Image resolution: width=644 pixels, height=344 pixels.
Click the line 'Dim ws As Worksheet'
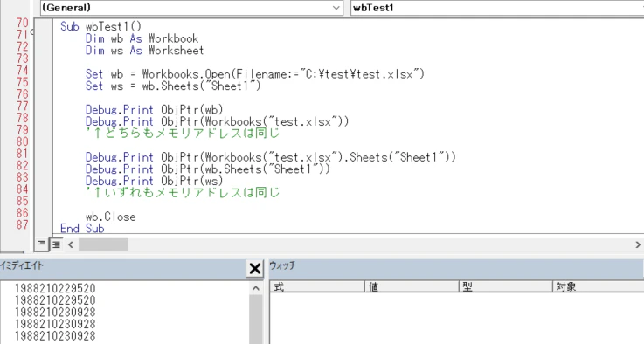click(x=144, y=51)
